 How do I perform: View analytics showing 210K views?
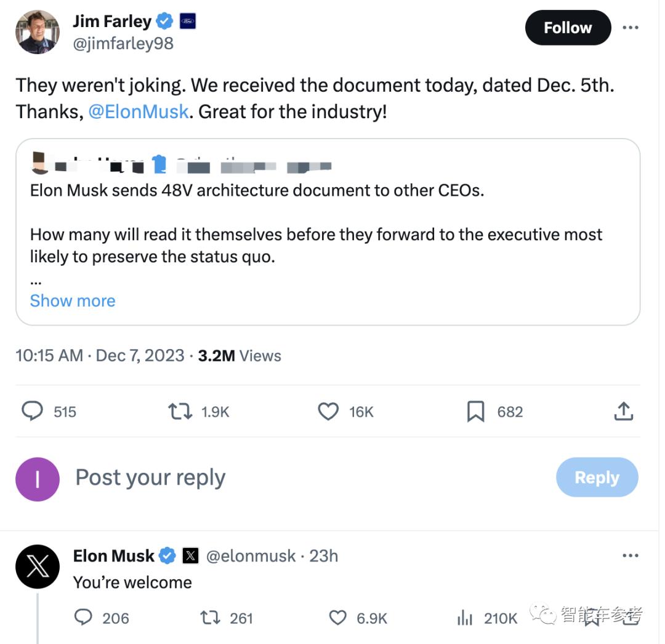465,618
